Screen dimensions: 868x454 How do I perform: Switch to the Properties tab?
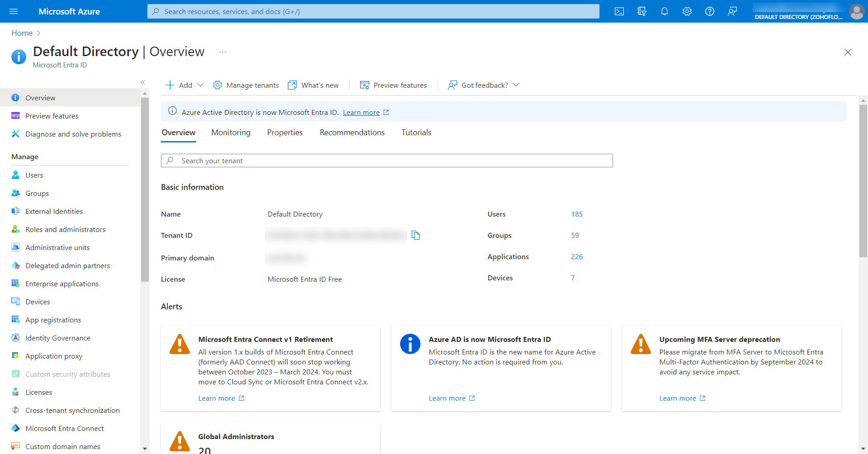click(284, 132)
